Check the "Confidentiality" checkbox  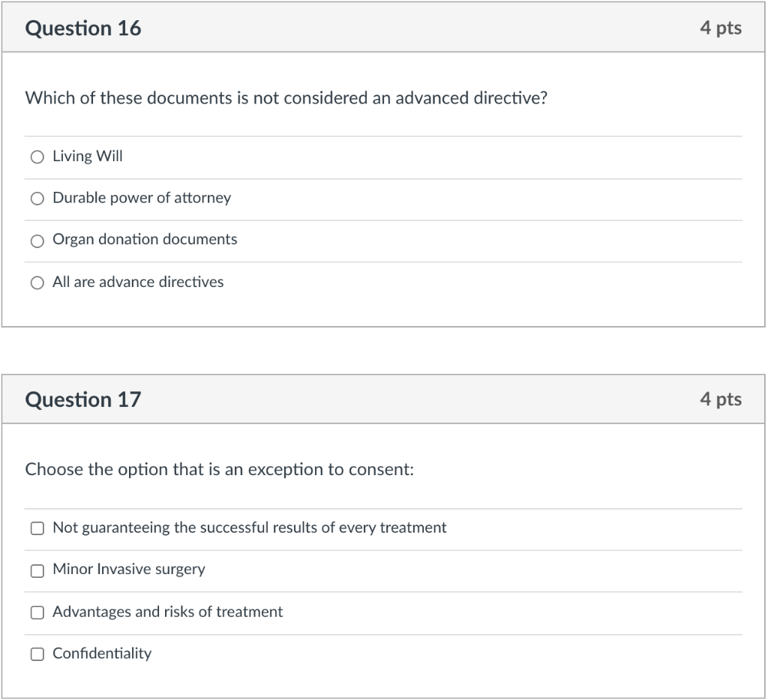36,654
